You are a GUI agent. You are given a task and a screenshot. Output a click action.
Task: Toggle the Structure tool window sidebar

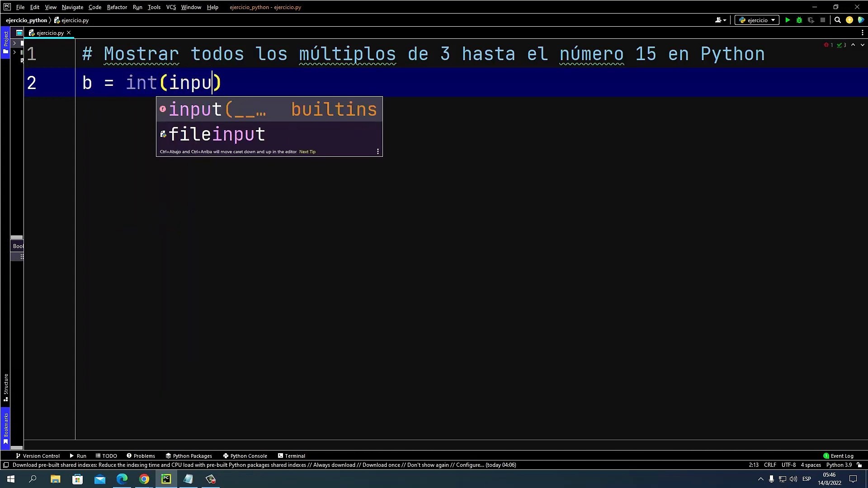(5, 387)
